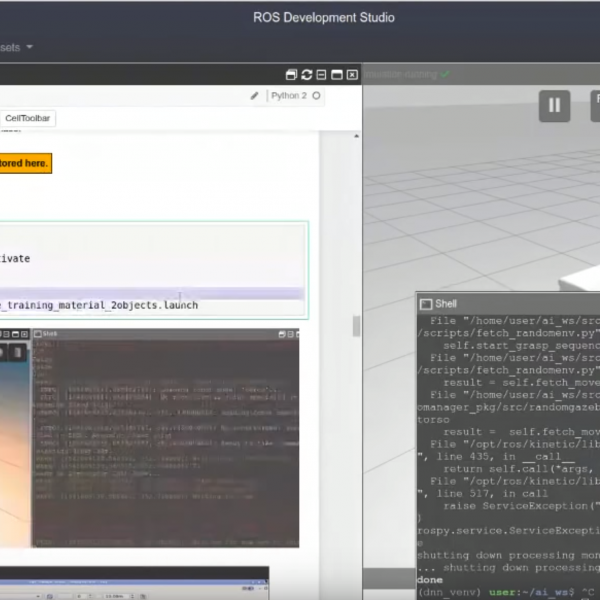This screenshot has width=600, height=600.
Task: Click the notebook vertical scrollbar thumb
Action: [356, 326]
